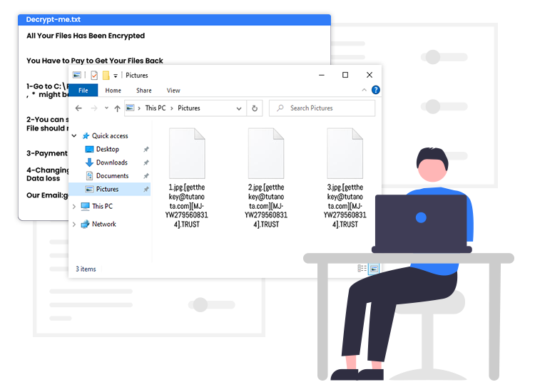
Task: Click the Search Pictures field
Action: [322, 108]
